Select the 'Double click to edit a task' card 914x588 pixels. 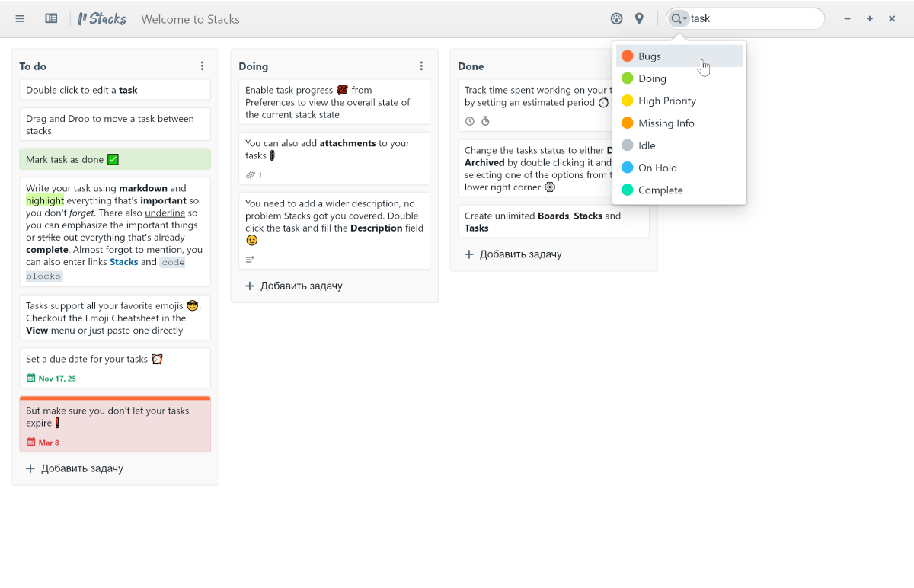click(115, 90)
